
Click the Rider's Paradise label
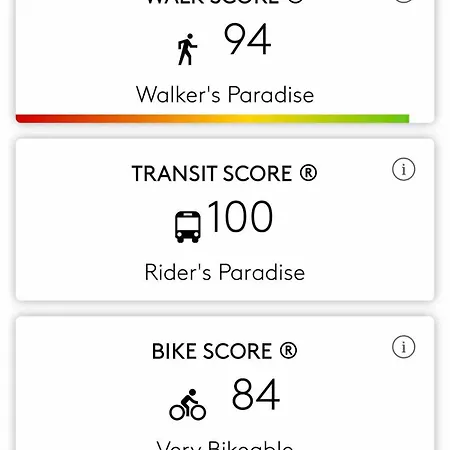click(225, 272)
